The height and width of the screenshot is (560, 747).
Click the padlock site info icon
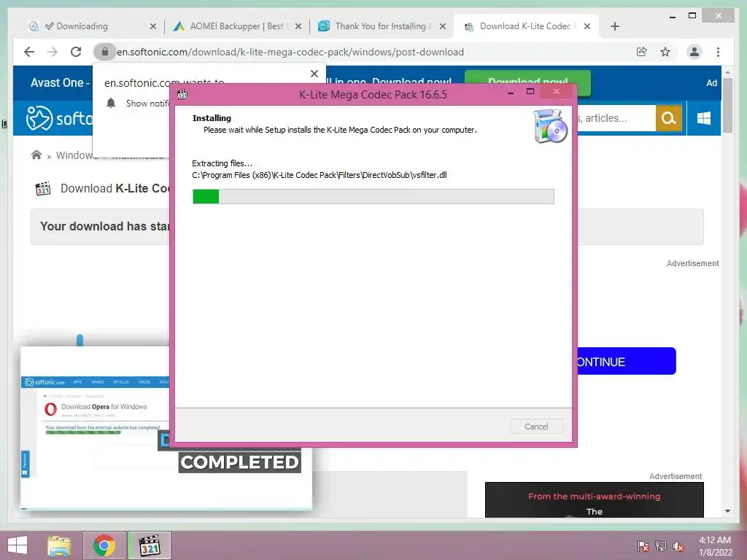[105, 52]
